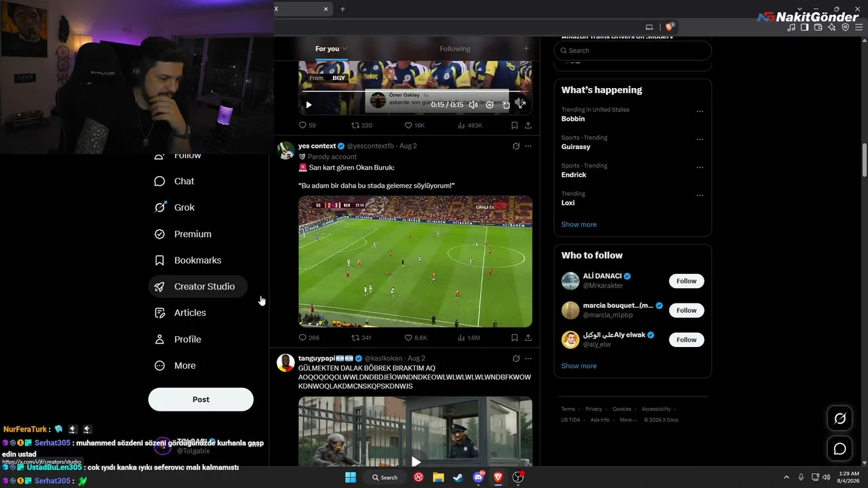This screenshot has width=868, height=488.
Task: Open Windows Start menu
Action: pyautogui.click(x=351, y=477)
